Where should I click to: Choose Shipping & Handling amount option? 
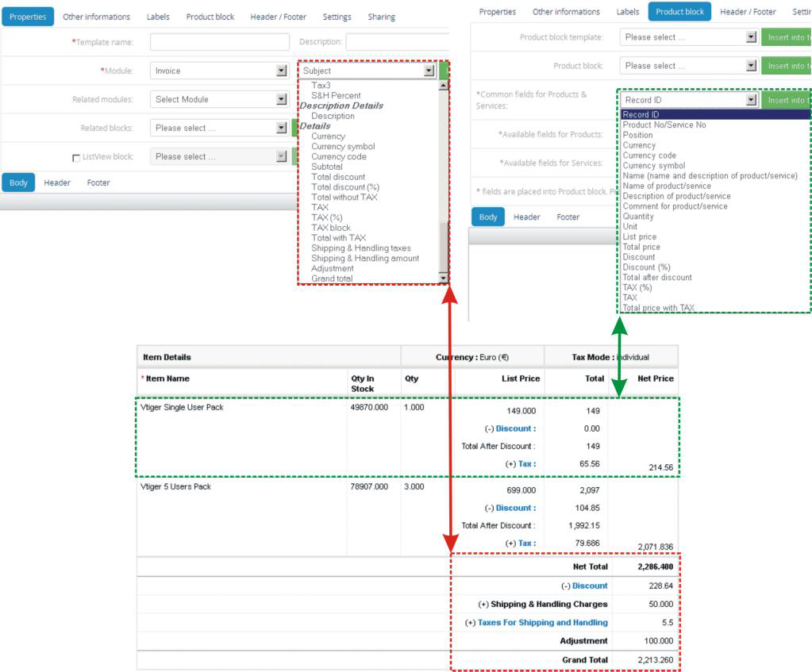pos(365,258)
